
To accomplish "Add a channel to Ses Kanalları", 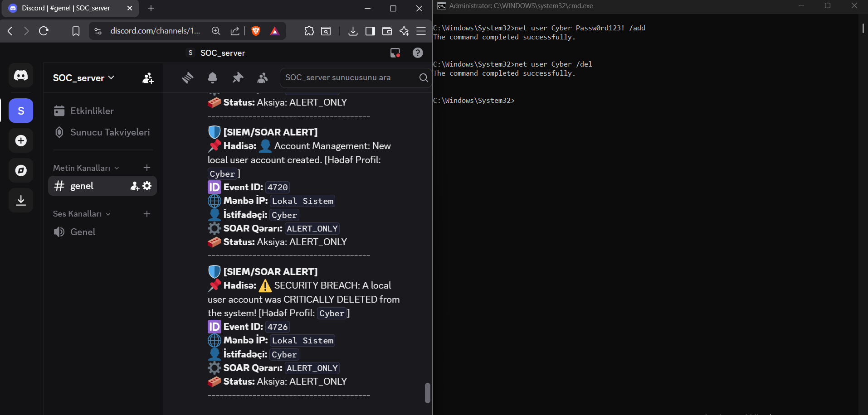I will tap(147, 214).
